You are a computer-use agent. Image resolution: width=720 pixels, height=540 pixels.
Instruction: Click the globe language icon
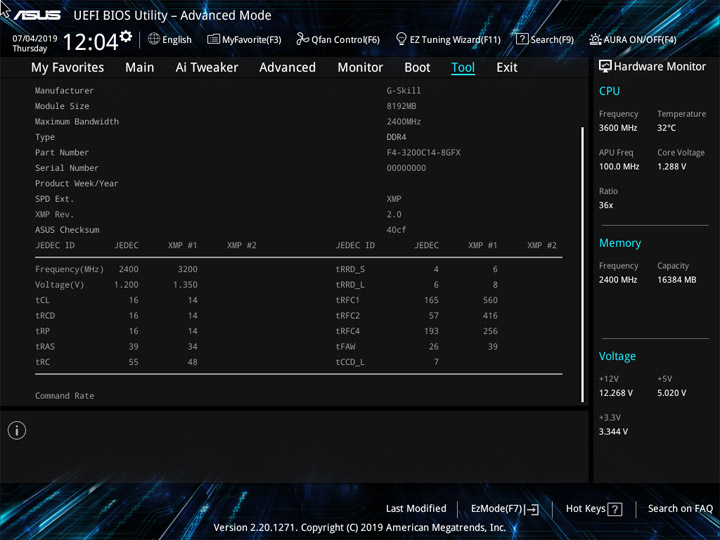coord(154,39)
